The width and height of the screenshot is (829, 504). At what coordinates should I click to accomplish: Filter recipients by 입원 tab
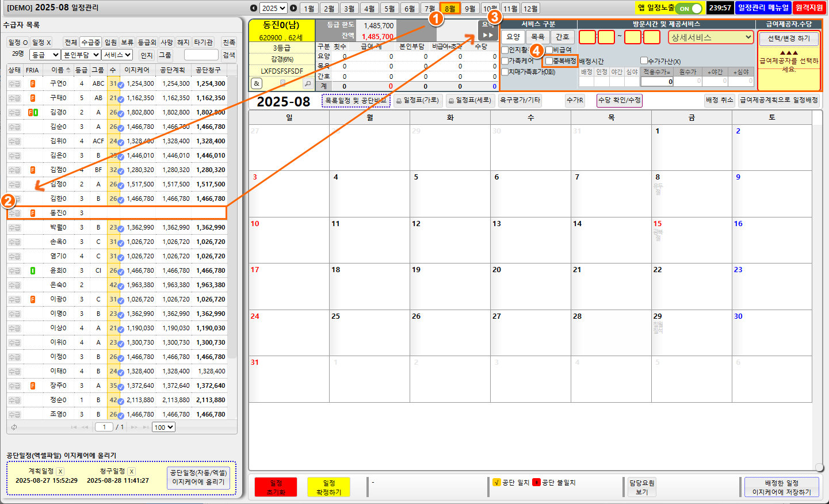click(x=110, y=43)
